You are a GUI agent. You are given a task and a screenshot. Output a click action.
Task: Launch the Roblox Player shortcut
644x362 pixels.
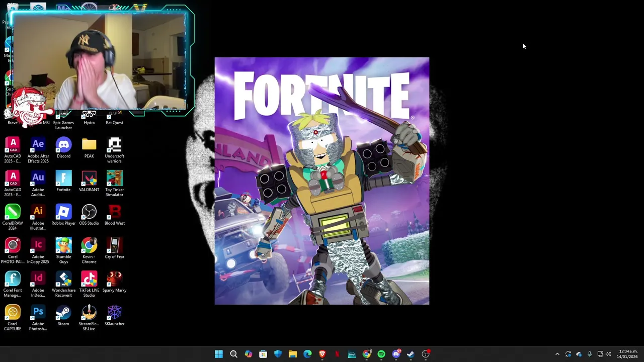coord(63,215)
